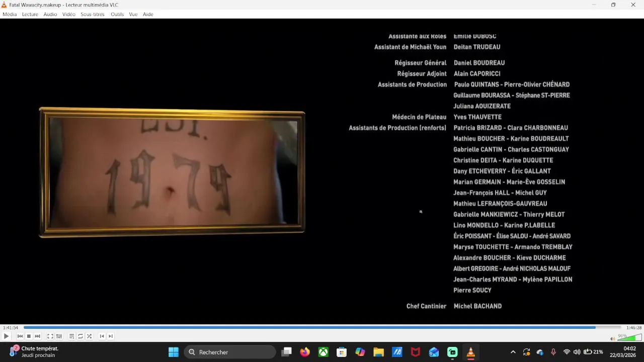Jump to the previous media in playlist

tap(20, 336)
